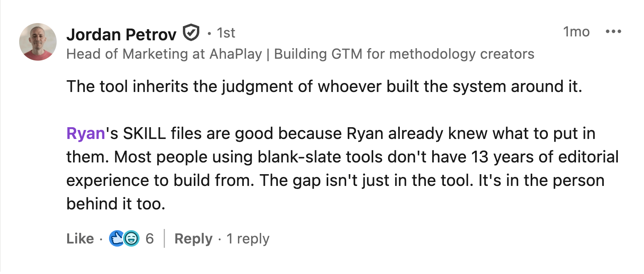Click the word SKILL in the comment
Image resolution: width=644 pixels, height=274 pixels.
(144, 133)
